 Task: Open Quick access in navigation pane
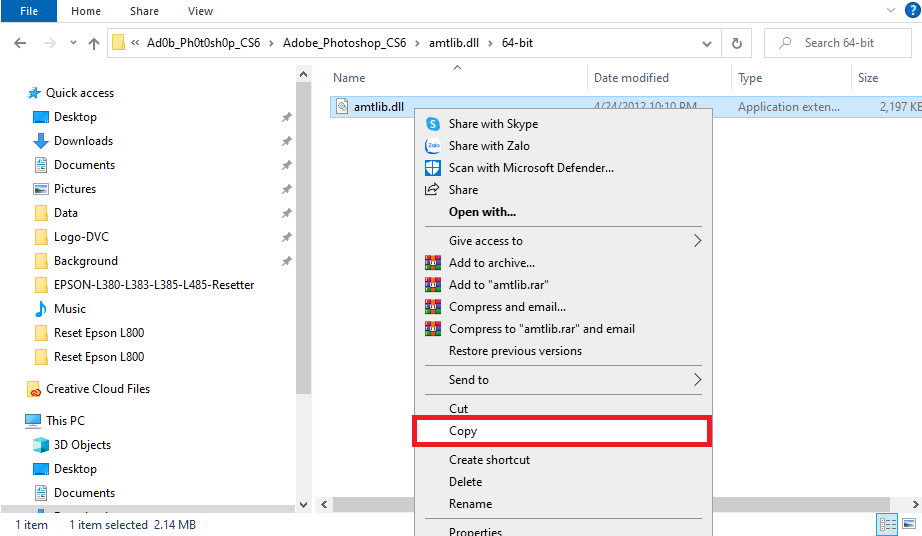(x=80, y=93)
